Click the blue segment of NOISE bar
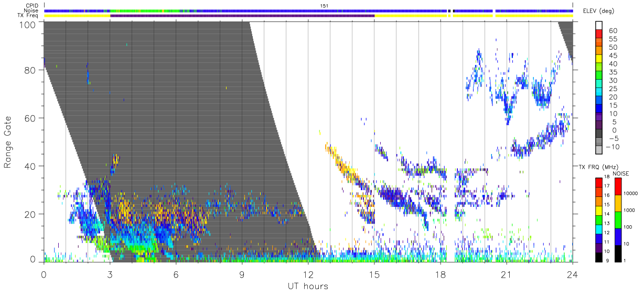The width and height of the screenshot is (644, 297). [x=618, y=236]
